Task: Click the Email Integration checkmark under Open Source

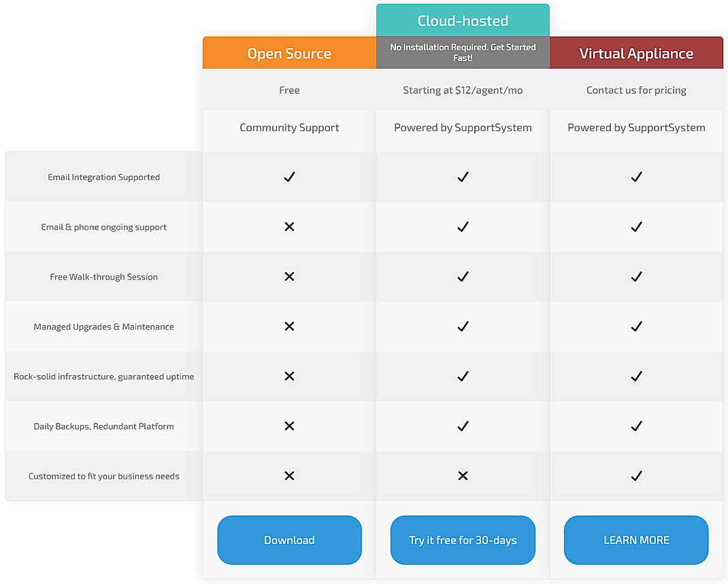Action: (x=289, y=177)
